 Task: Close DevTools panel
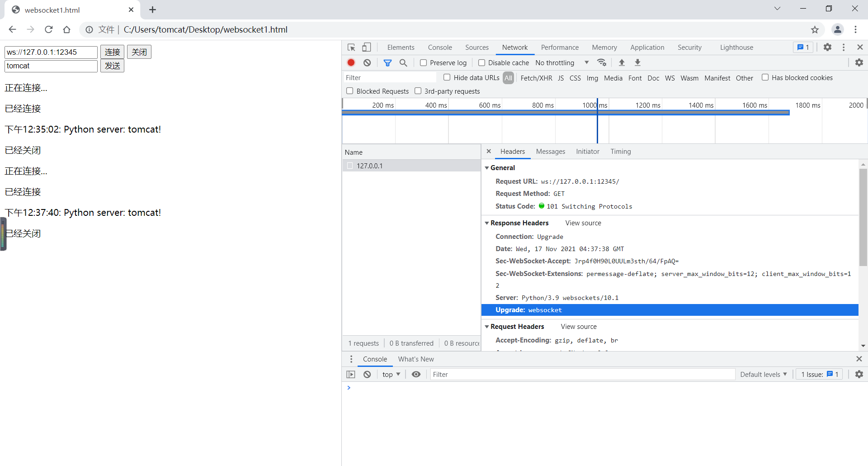860,47
